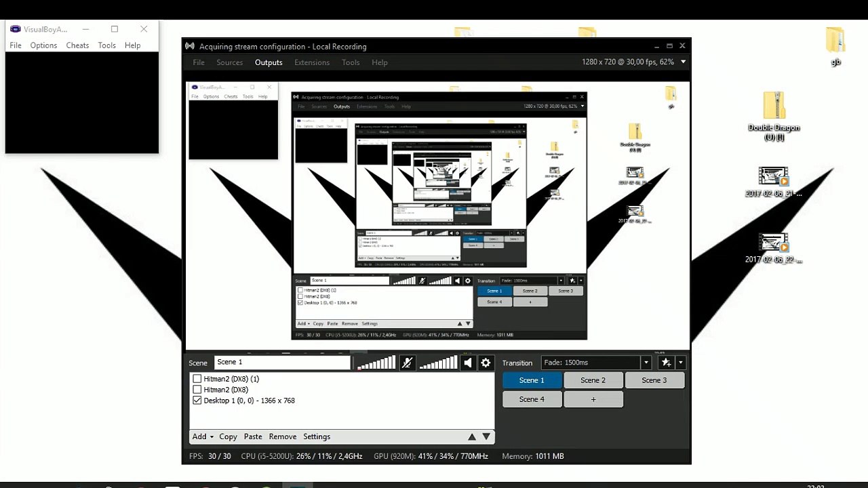Open Options menu in VisualBoyAdvance
Viewport: 868px width, 488px height.
point(43,45)
